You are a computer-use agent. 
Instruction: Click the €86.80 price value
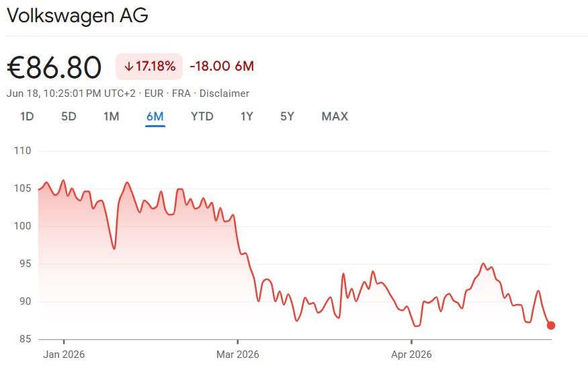[x=54, y=67]
